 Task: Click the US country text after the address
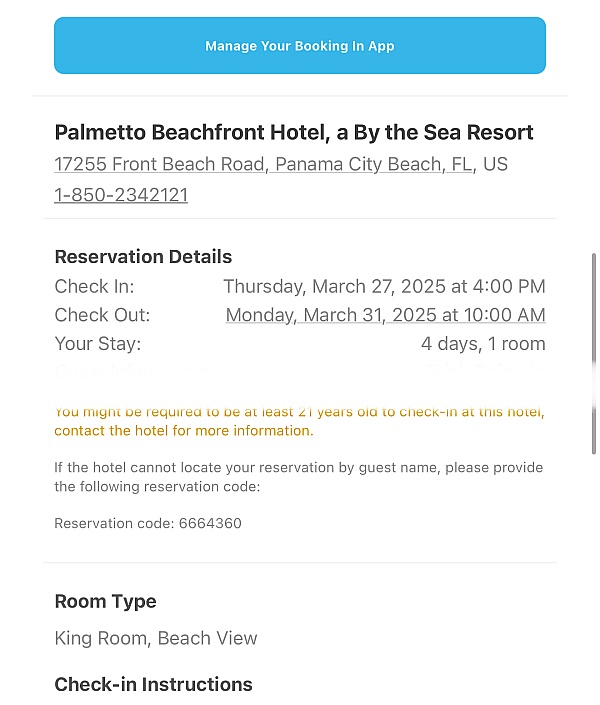pos(495,165)
